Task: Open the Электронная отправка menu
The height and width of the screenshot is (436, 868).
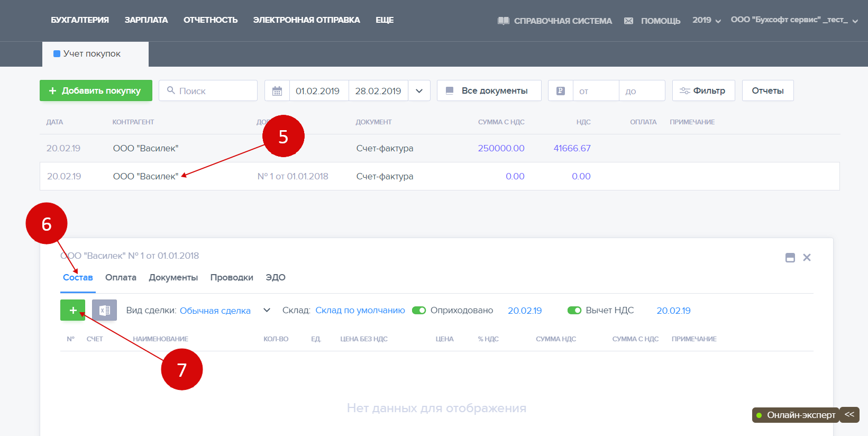Action: tap(306, 20)
